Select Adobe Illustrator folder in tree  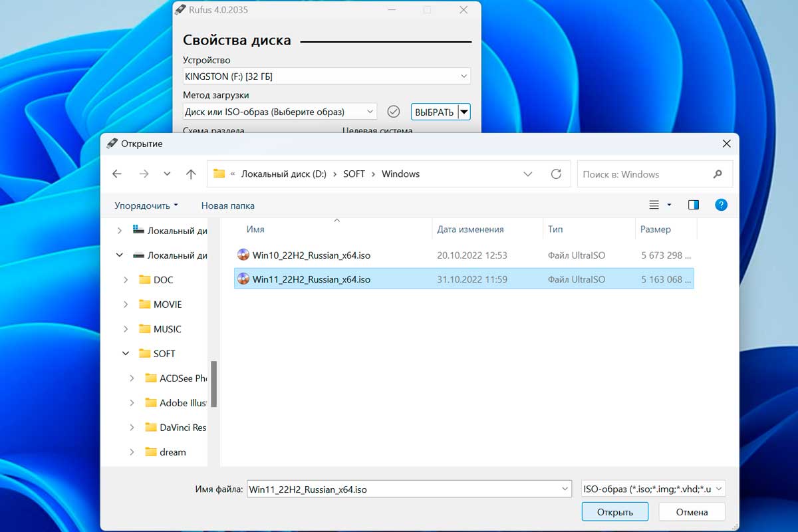[x=176, y=403]
